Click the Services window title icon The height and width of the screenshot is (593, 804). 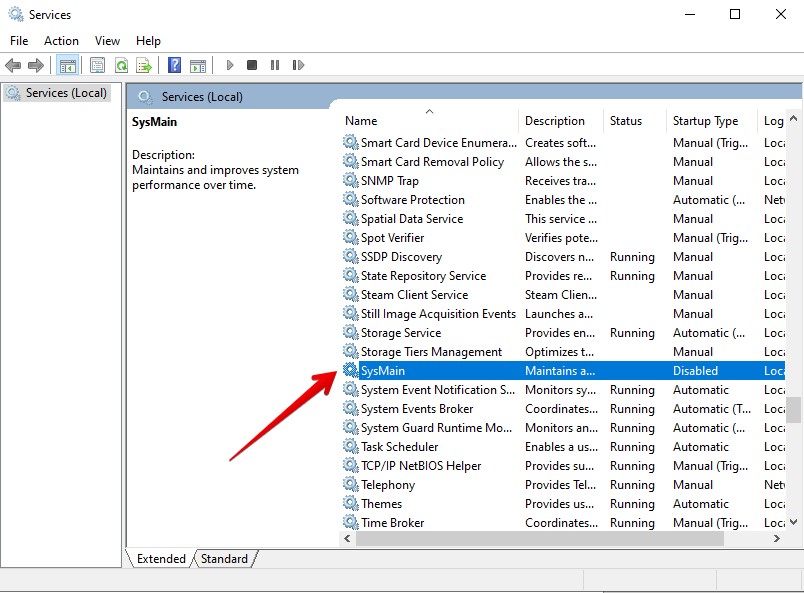[16, 14]
